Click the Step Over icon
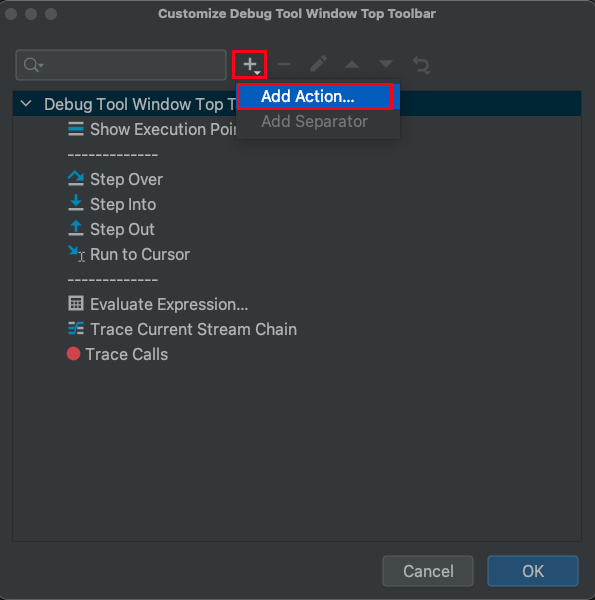Viewport: 595px width, 600px height. pyautogui.click(x=76, y=179)
